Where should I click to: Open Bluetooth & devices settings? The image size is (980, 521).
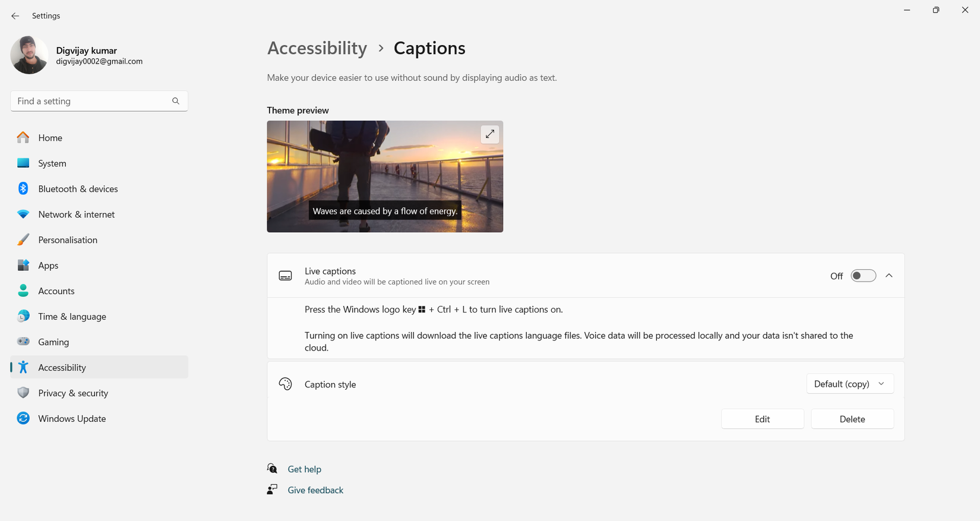click(x=78, y=189)
